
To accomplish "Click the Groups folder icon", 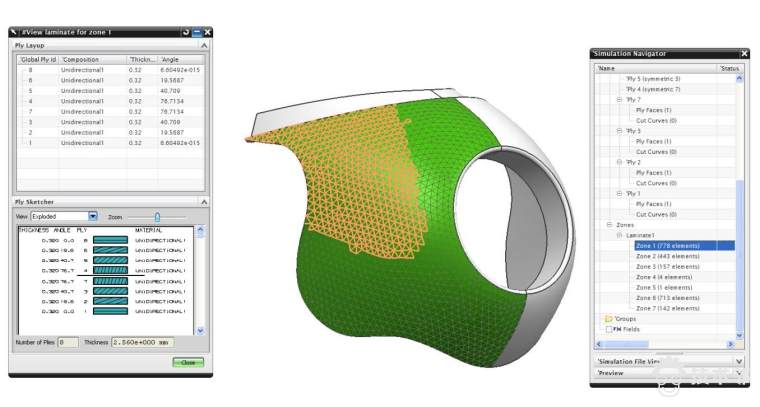I will [608, 319].
